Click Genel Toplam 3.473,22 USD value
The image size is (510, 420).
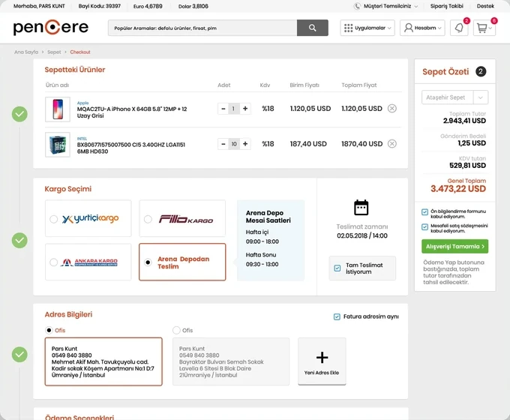(x=458, y=189)
